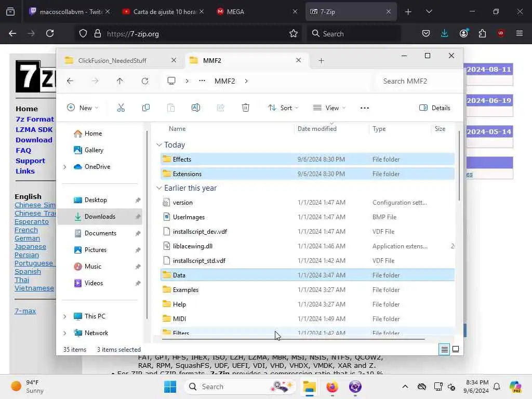Switch to the MEGA browser tab
Screen dimensions: 532x399
point(256,12)
